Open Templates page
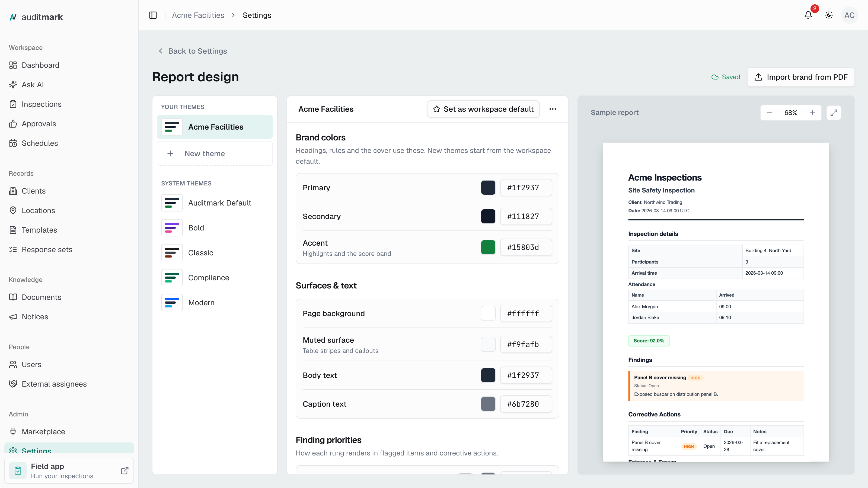This screenshot has width=868, height=488. click(x=69, y=230)
